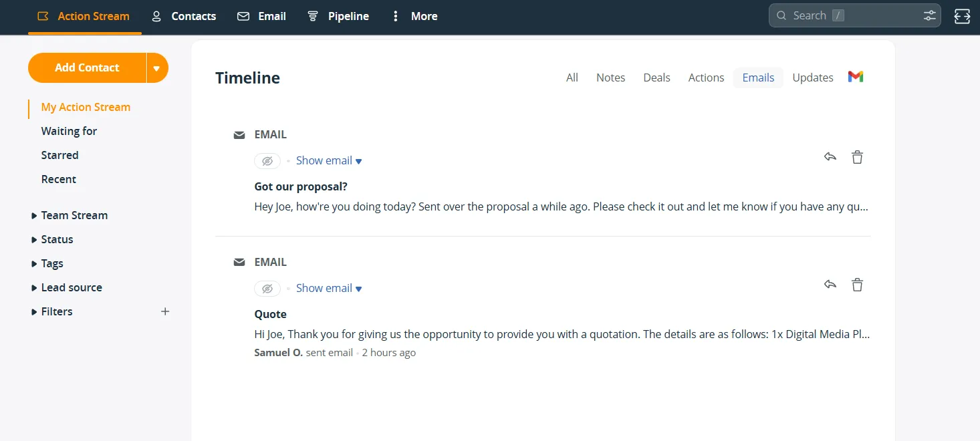Expand Show email for Got our proposal
Viewport: 980px width, 441px height.
pyautogui.click(x=329, y=160)
